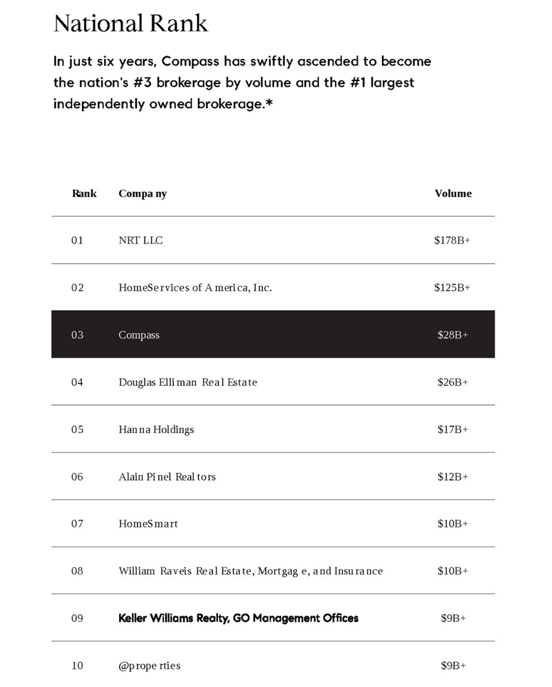Image resolution: width=552 pixels, height=687 pixels.
Task: Select the Volume column header
Action: coord(453,193)
